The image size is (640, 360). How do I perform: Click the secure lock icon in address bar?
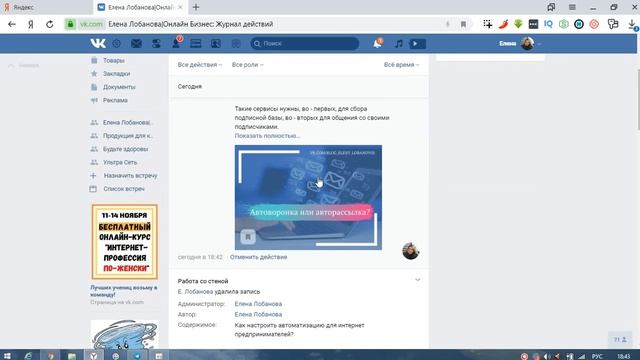tap(70, 24)
